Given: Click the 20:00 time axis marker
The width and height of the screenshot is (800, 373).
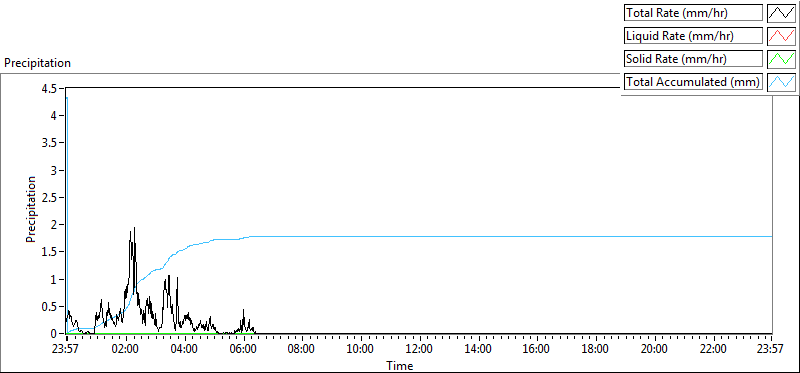Looking at the screenshot, I should pos(655,350).
